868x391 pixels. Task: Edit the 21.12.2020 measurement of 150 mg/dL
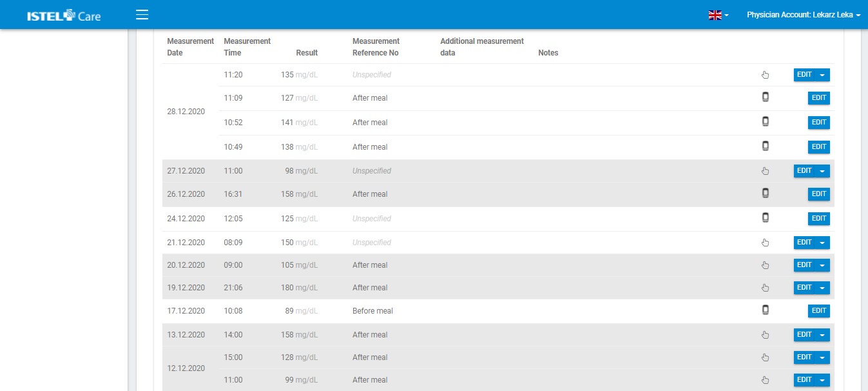click(804, 243)
